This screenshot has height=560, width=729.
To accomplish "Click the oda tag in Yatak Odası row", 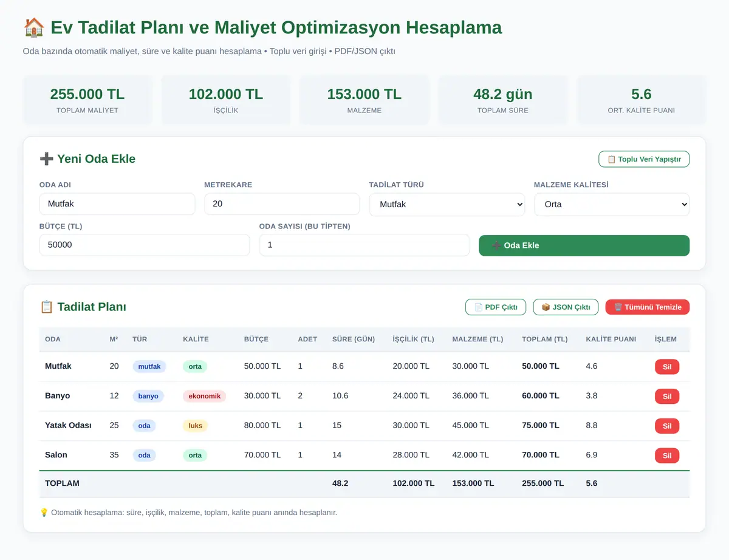I will tap(144, 426).
